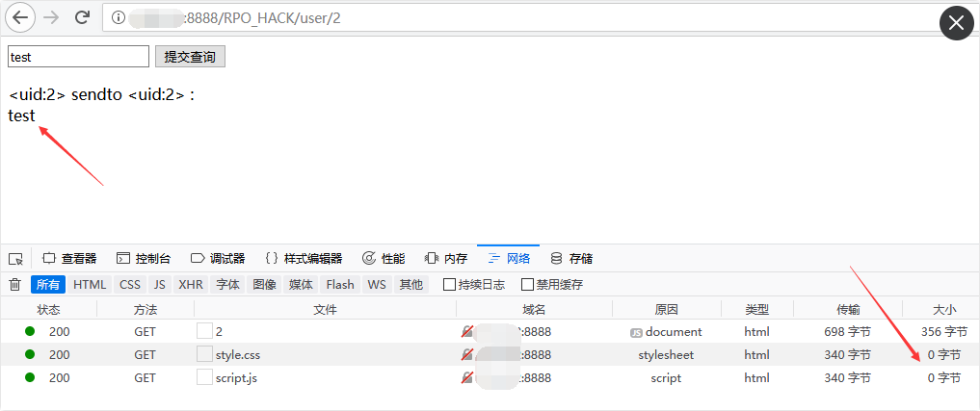Sort by the 传输 column header

coord(847,309)
